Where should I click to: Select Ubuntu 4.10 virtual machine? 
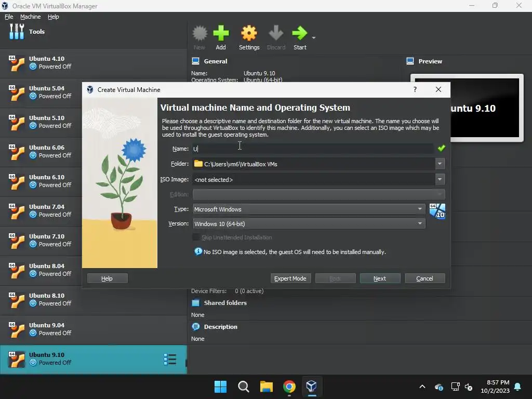(94, 63)
